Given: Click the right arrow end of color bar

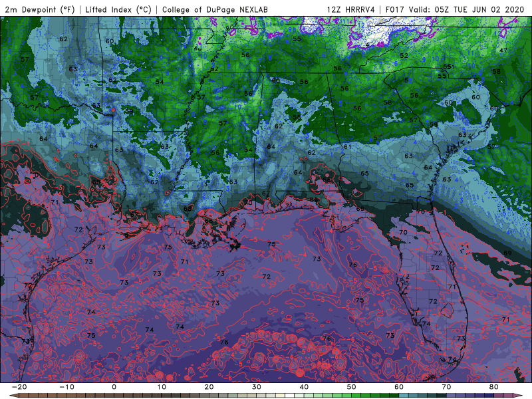Looking at the screenshot, I should tap(518, 395).
